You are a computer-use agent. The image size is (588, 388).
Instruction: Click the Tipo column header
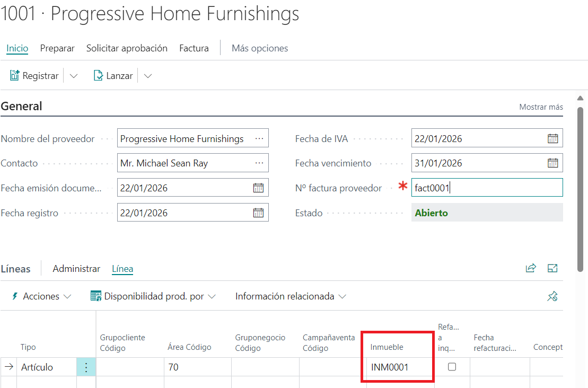pos(28,347)
